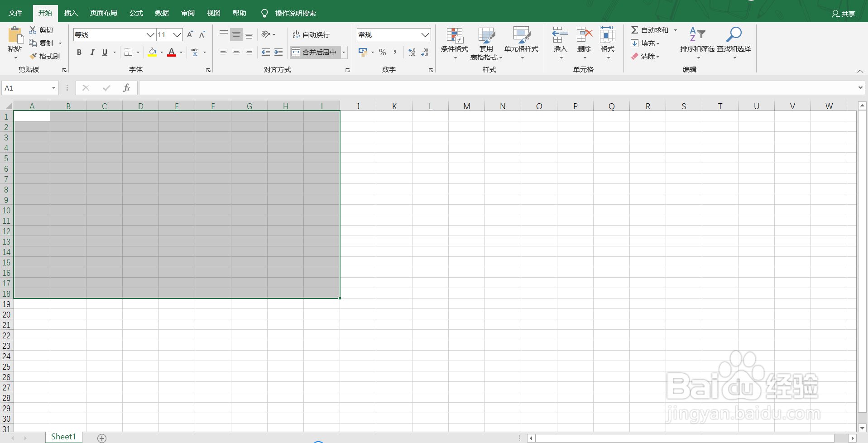The height and width of the screenshot is (443, 868).
Task: Toggle middle vertical alignment
Action: (236, 34)
